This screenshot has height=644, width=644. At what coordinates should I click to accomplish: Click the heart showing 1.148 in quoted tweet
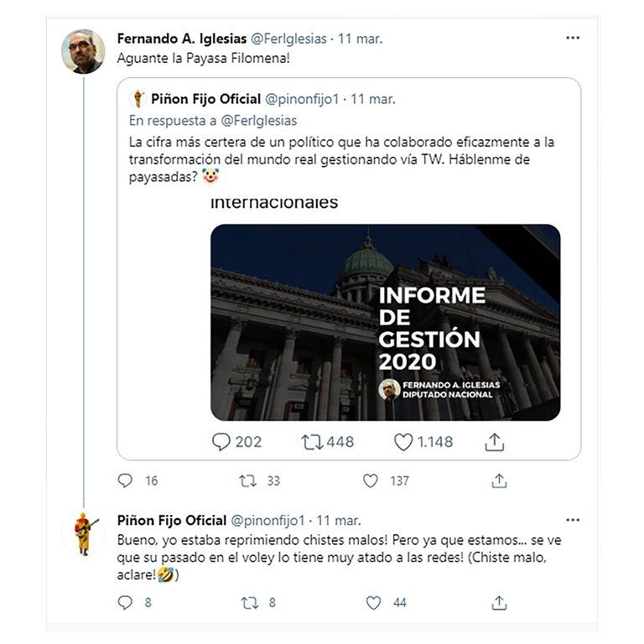point(403,442)
